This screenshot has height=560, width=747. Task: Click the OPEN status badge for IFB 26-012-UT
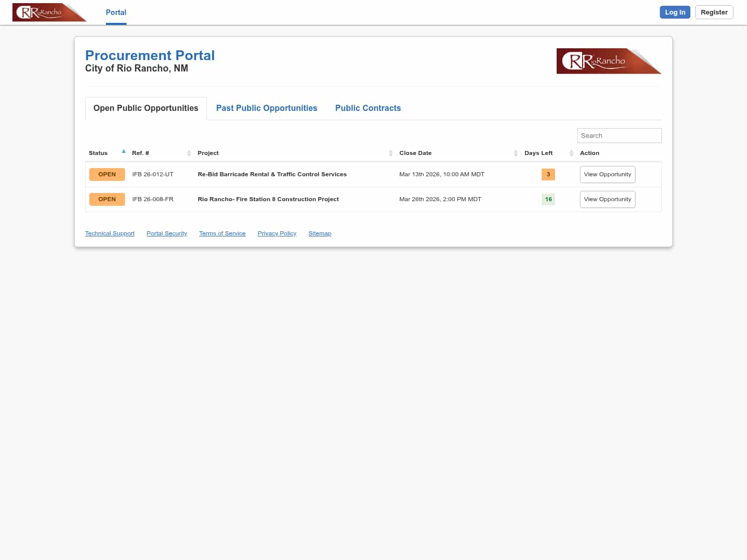pyautogui.click(x=107, y=174)
